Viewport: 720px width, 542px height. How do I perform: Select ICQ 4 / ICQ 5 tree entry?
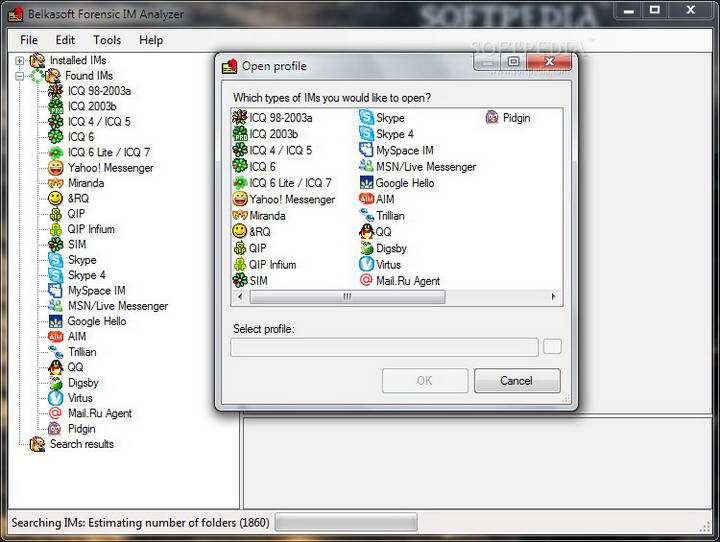[x=99, y=122]
